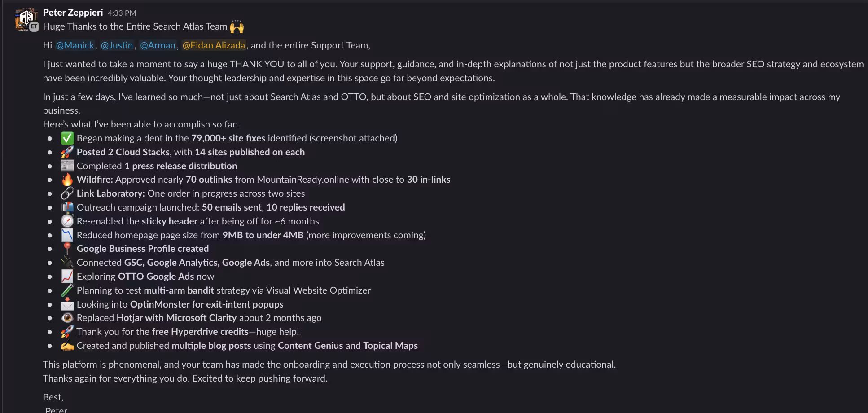Click the upward chart emoji by Exploring OTTO
The height and width of the screenshot is (413, 868).
[67, 277]
